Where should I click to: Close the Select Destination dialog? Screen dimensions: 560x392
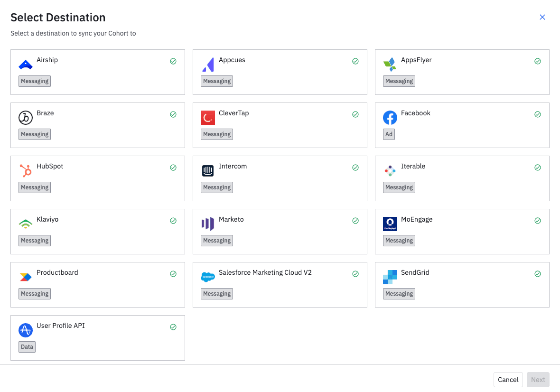[542, 17]
